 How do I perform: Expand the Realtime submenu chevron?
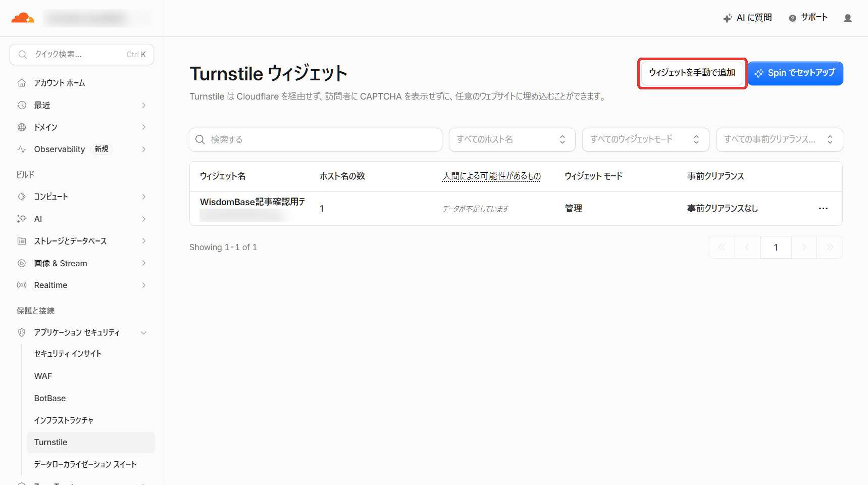point(144,285)
